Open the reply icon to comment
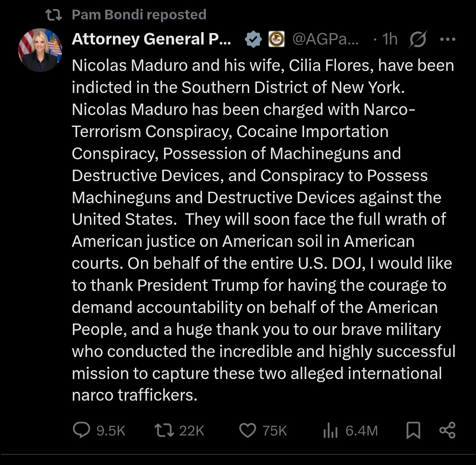The image size is (476, 465). [x=82, y=430]
